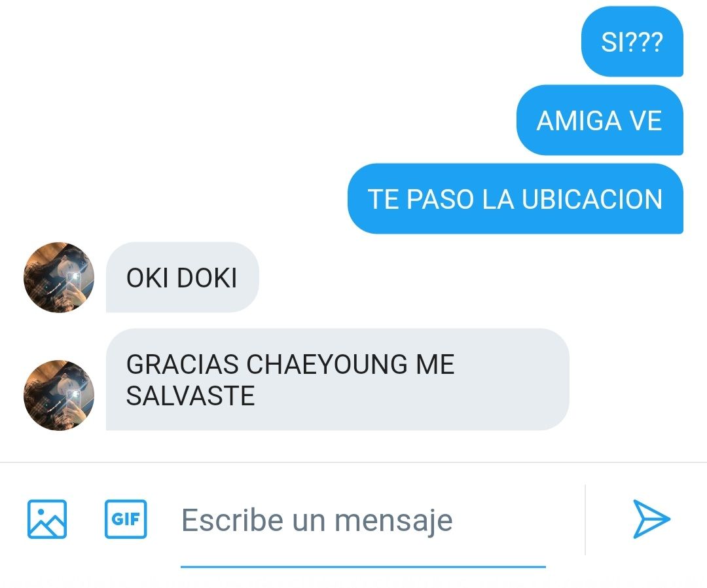The width and height of the screenshot is (707, 588).
Task: Tap the word PASO in the blue bubble
Action: (440, 199)
